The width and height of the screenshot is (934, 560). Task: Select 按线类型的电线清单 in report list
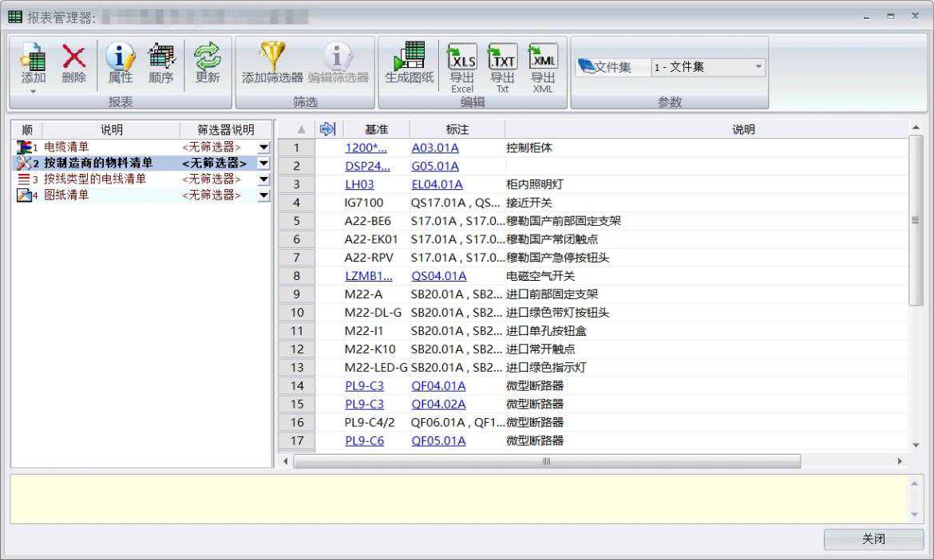click(x=95, y=179)
